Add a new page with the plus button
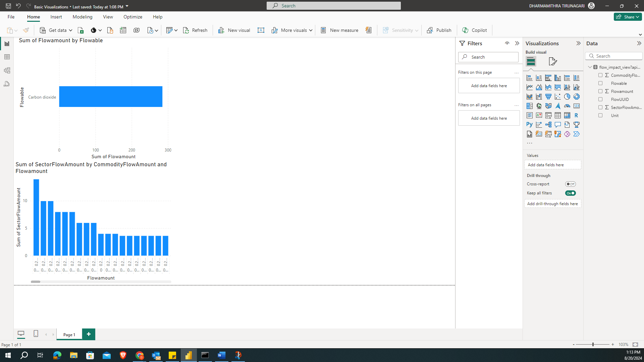This screenshot has height=362, width=644. click(88, 334)
